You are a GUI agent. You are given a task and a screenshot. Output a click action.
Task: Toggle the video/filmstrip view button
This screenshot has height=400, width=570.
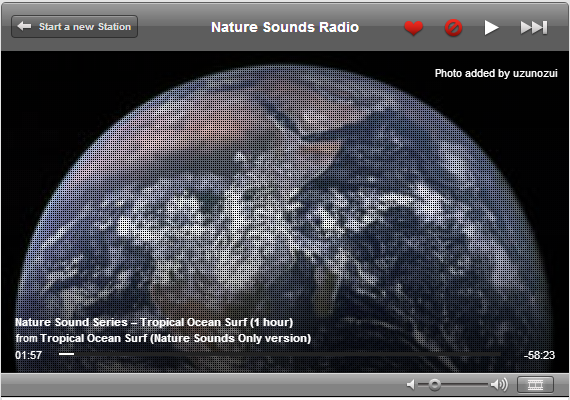click(x=535, y=384)
